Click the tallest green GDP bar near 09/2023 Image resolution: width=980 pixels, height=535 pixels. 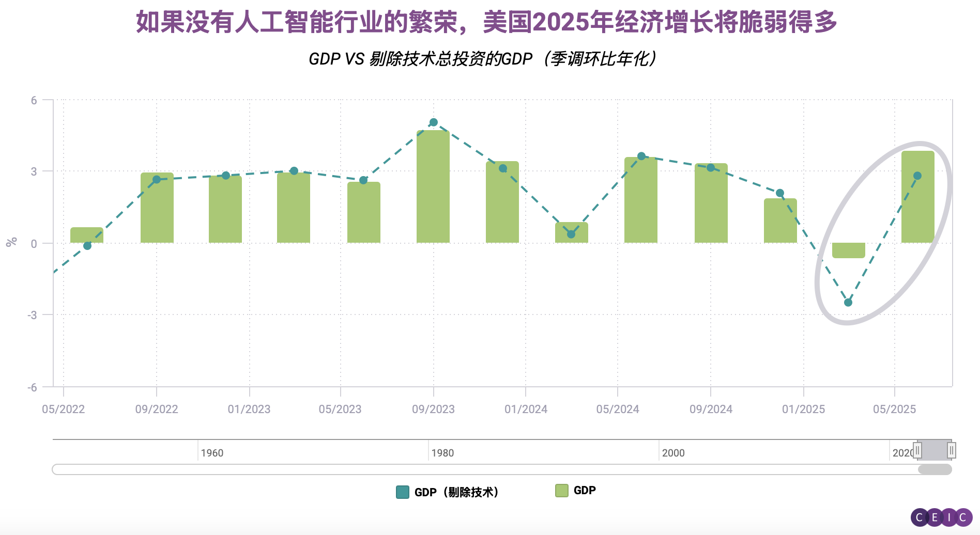[x=433, y=186]
